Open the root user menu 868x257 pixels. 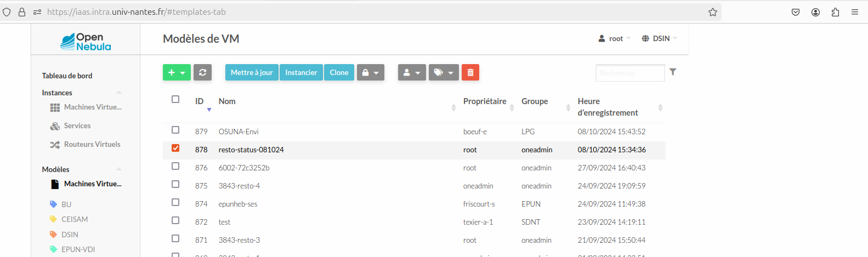pos(614,38)
